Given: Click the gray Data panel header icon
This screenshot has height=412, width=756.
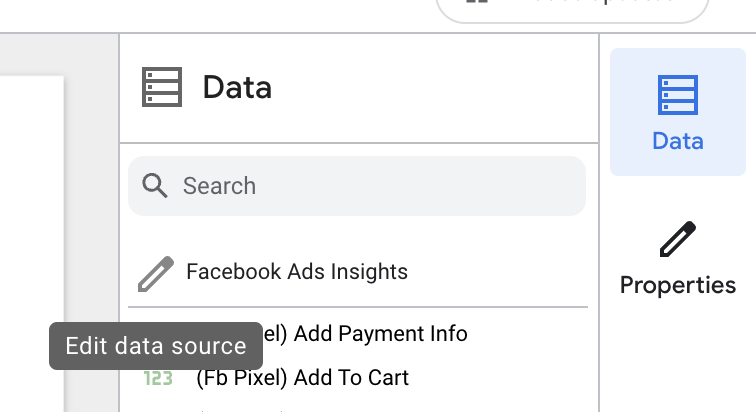Looking at the screenshot, I should point(162,87).
